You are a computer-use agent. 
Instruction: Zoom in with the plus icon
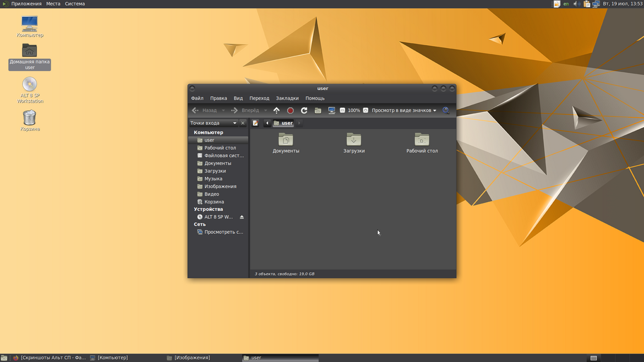tap(365, 111)
